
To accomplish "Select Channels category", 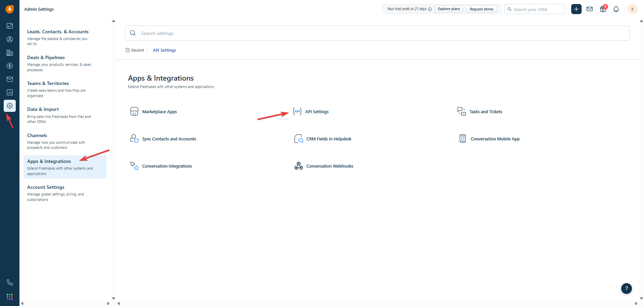I will tap(65, 141).
